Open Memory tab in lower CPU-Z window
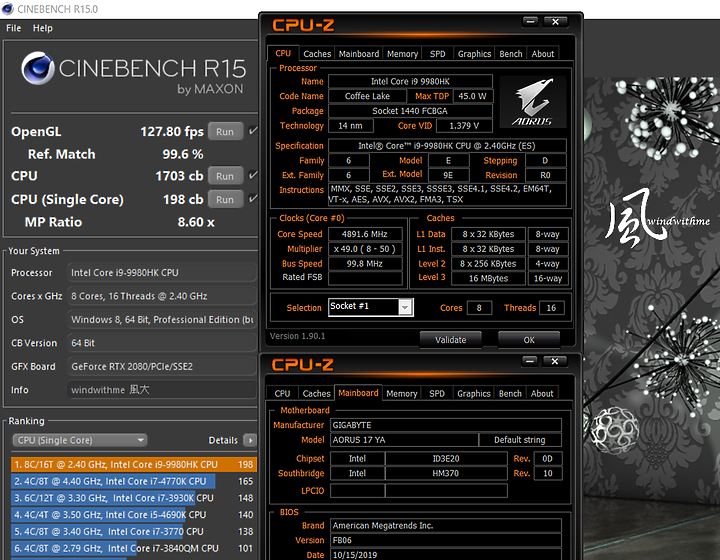The height and width of the screenshot is (560, 720). coord(402,393)
